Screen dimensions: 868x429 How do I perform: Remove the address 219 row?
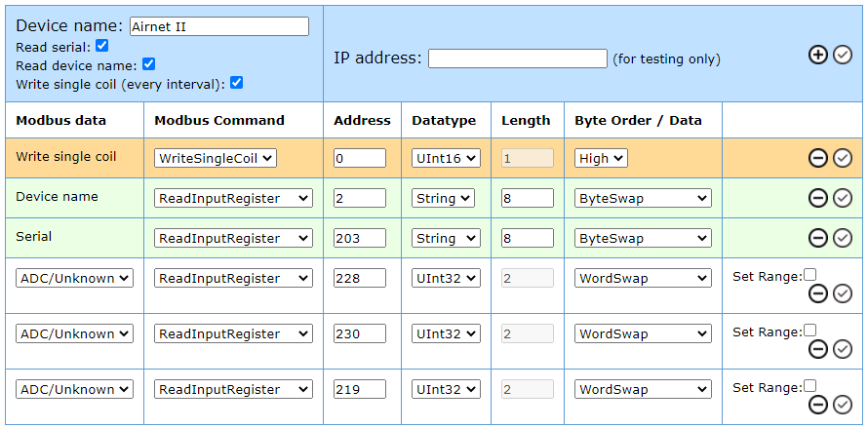pos(817,405)
